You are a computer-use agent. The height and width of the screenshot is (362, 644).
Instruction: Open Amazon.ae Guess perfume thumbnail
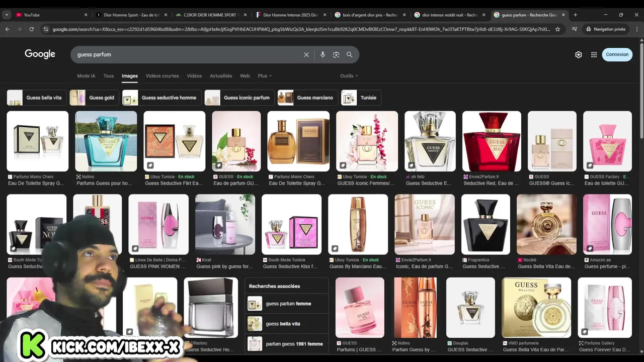[x=607, y=224]
